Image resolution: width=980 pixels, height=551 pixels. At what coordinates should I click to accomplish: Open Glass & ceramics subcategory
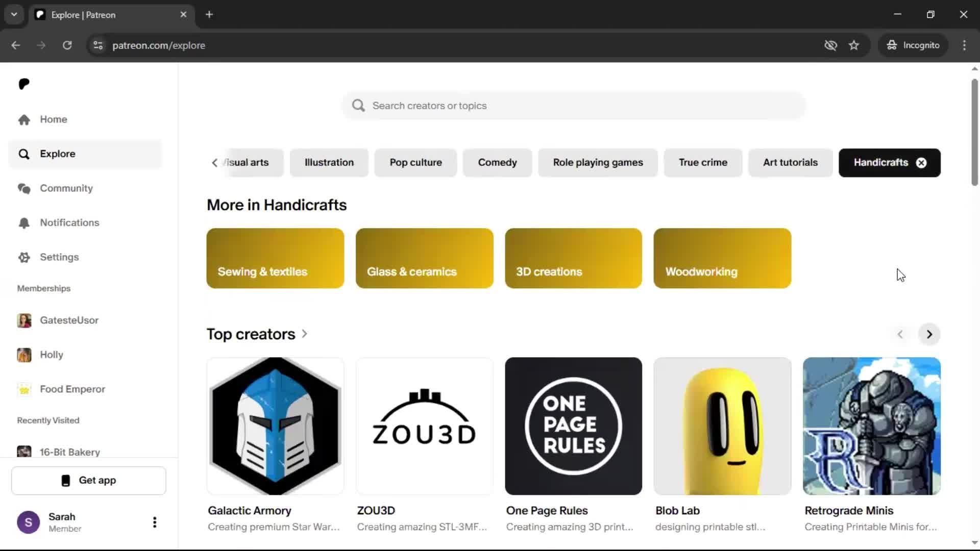pyautogui.click(x=424, y=258)
